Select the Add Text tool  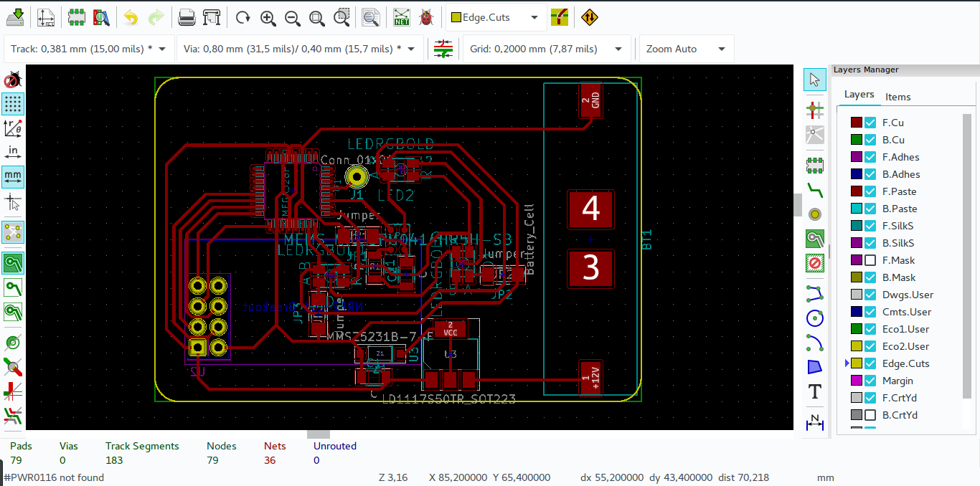[814, 392]
